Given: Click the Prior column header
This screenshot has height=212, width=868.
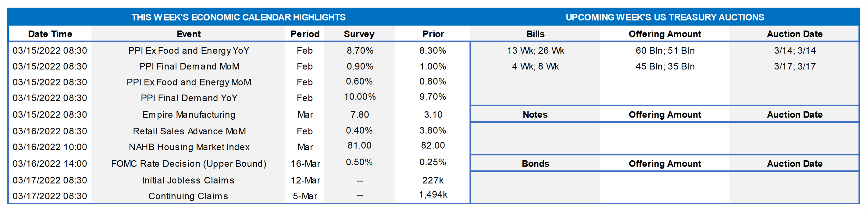Looking at the screenshot, I should pos(433,34).
